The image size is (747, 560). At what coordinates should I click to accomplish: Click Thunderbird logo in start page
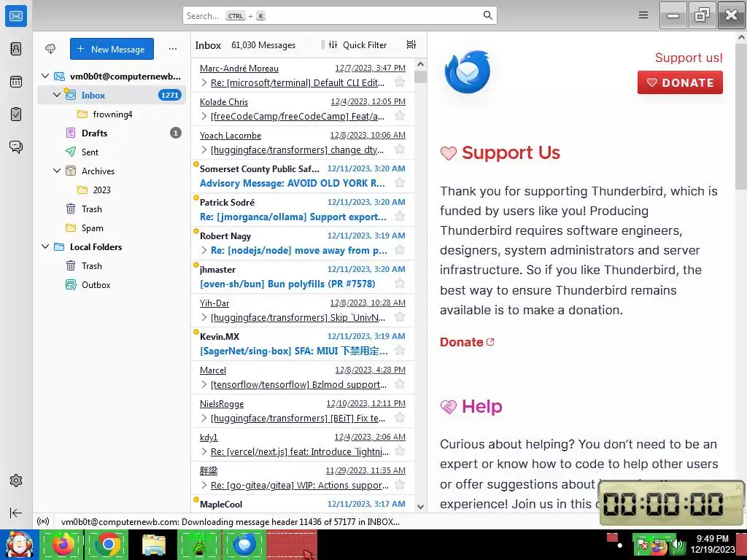pos(467,72)
